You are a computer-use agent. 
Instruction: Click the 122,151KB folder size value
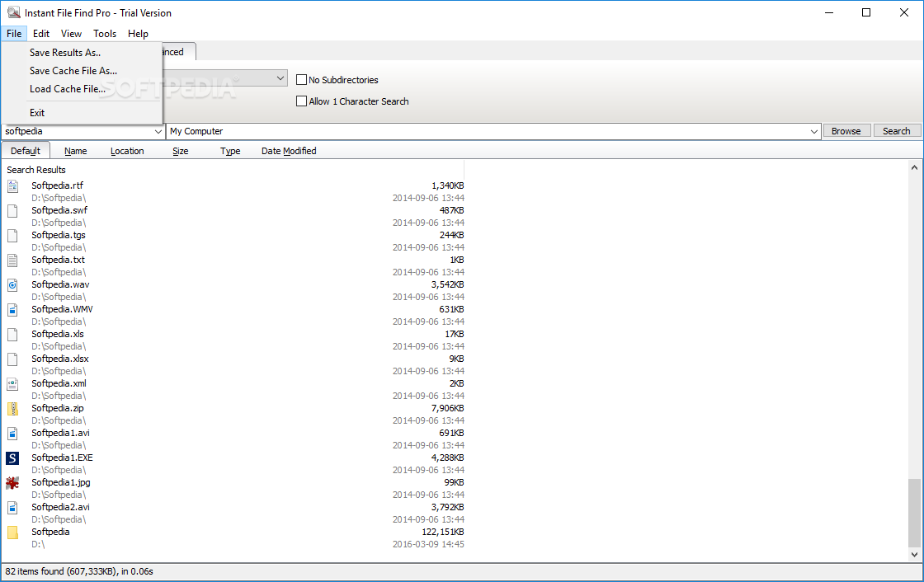(x=442, y=532)
